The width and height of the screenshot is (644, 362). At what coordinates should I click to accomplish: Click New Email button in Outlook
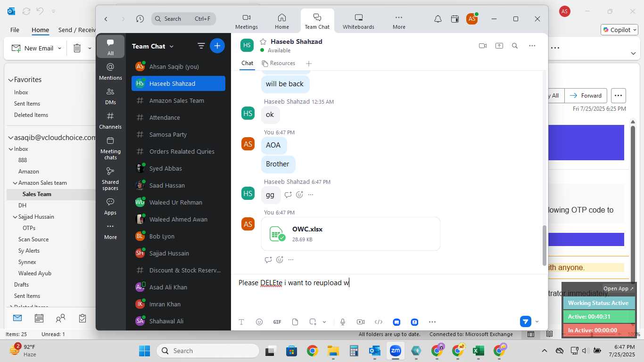tap(32, 48)
